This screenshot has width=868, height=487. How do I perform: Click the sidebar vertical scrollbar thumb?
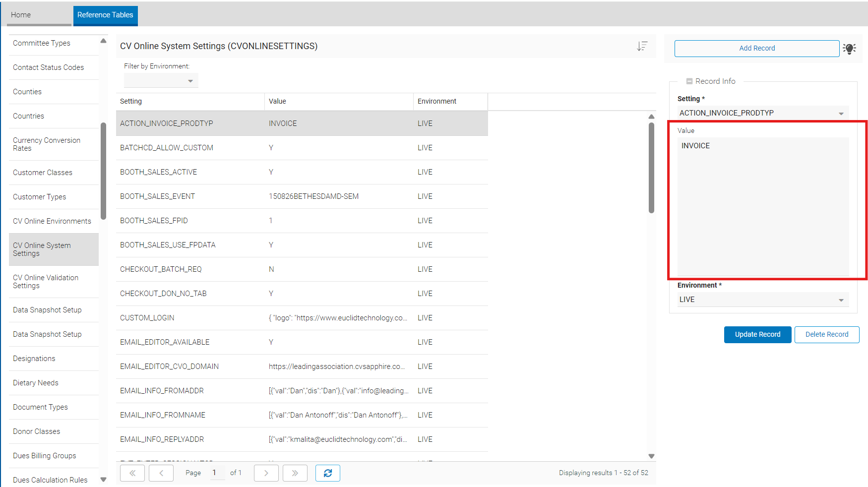coord(103,171)
